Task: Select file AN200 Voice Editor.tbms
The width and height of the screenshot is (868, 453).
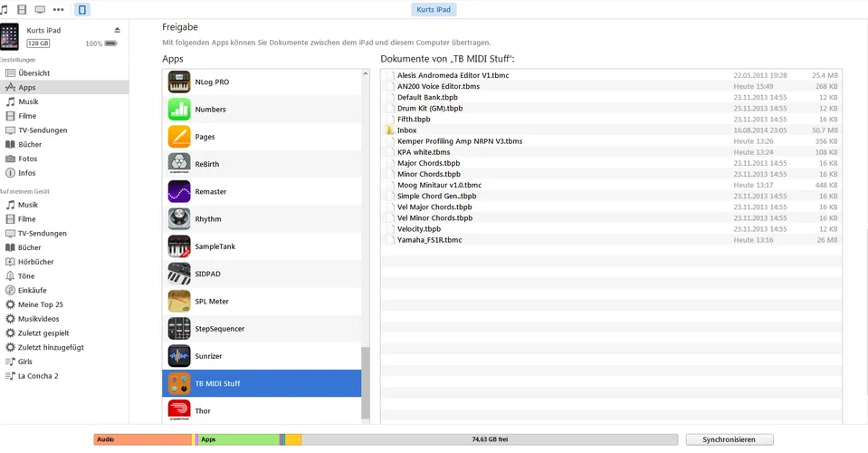Action: point(611,86)
